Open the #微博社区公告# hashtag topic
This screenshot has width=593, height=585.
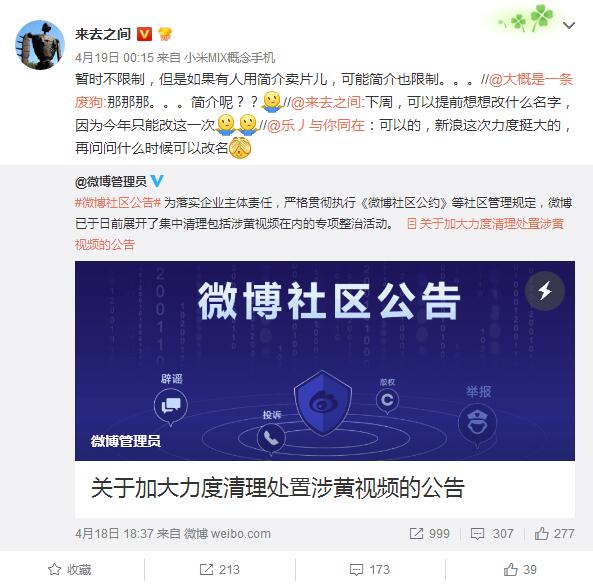(x=118, y=203)
